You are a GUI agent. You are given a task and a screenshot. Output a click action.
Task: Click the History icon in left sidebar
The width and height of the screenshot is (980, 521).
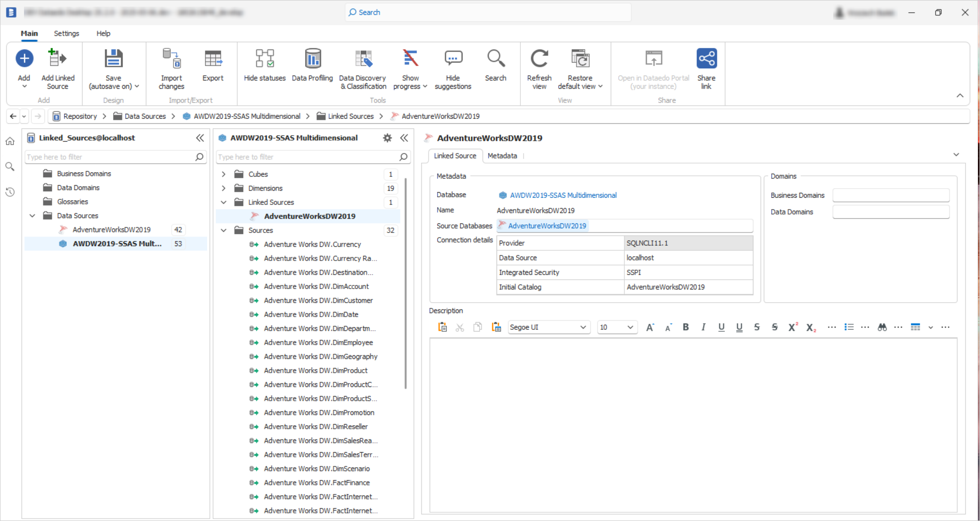coord(10,192)
